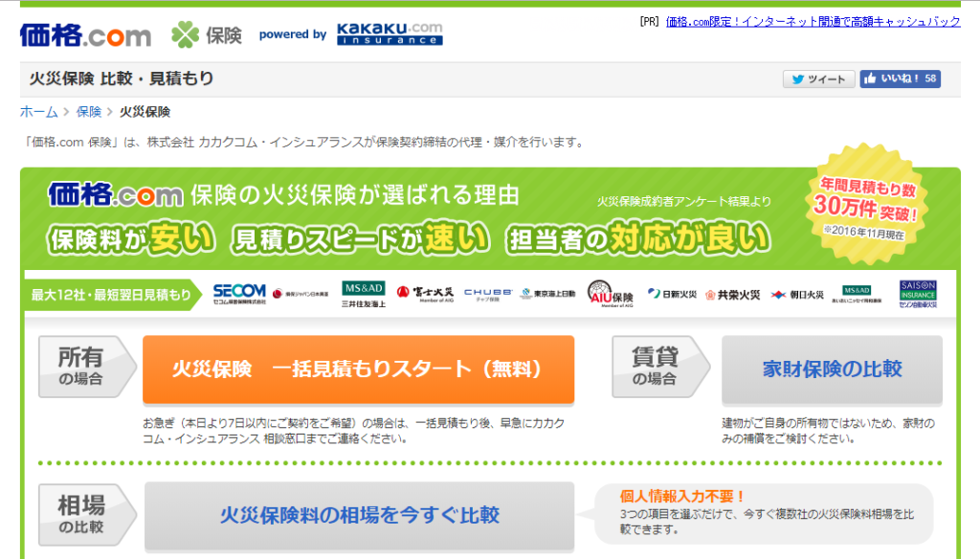Click the 担当者の対応が良い banner text
The width and height of the screenshot is (980, 559).
pyautogui.click(x=638, y=239)
